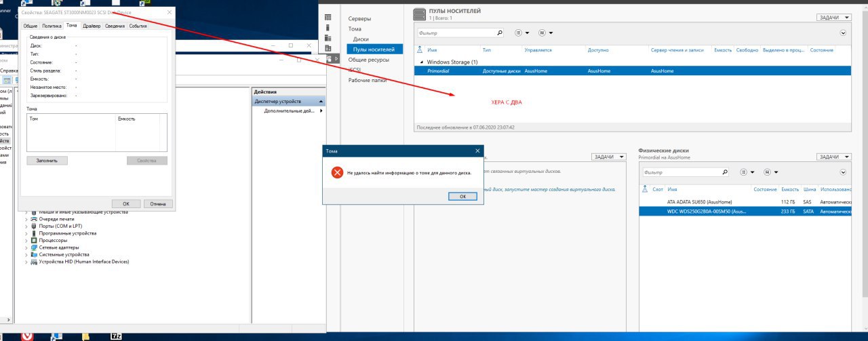Expand the pools filter criteria chevron
The image size is (868, 341).
844,33
